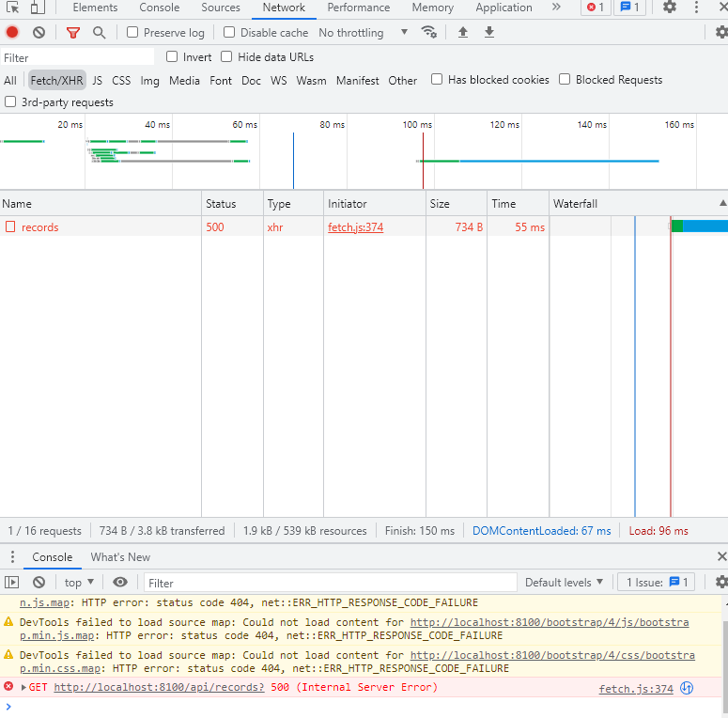The height and width of the screenshot is (718, 728).
Task: Open localhost api/records URL in console
Action: 159,687
